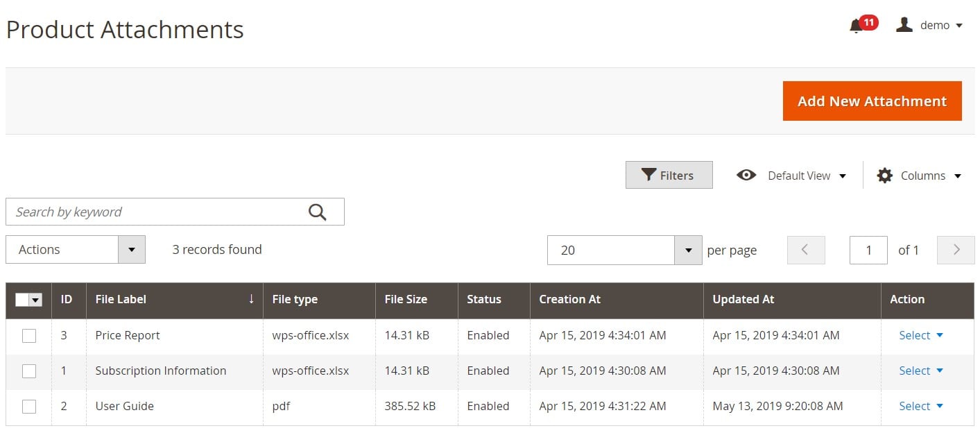Sort by File type column header
The height and width of the screenshot is (433, 980).
coord(319,300)
